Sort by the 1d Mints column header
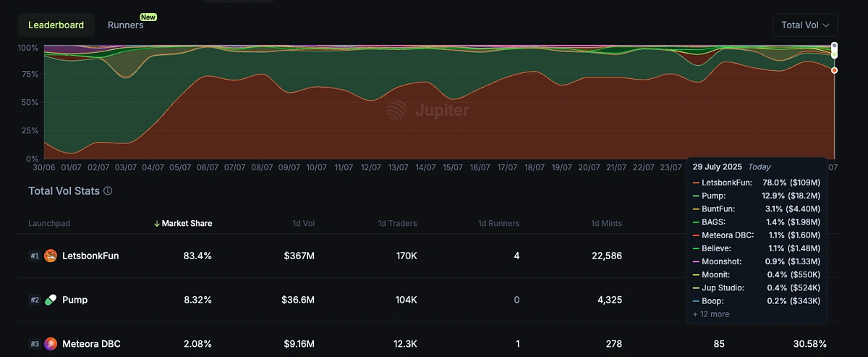868x357 pixels. pos(606,224)
